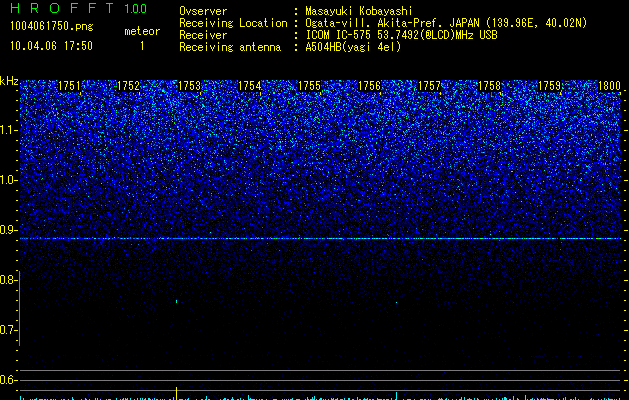
Task: Click the 1756 time marker
Action: click(x=369, y=86)
